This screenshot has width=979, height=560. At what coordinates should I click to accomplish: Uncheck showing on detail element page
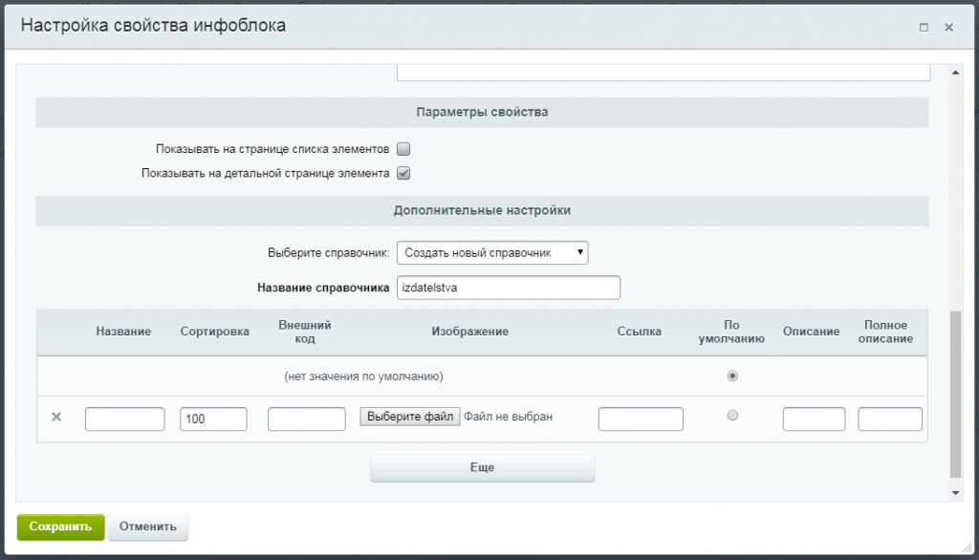403,173
